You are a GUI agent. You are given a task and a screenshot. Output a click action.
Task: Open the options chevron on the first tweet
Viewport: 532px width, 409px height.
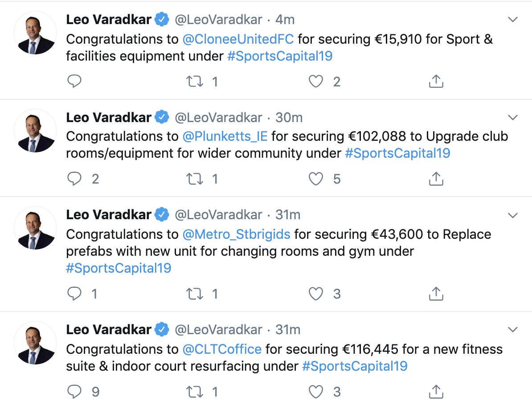click(513, 20)
